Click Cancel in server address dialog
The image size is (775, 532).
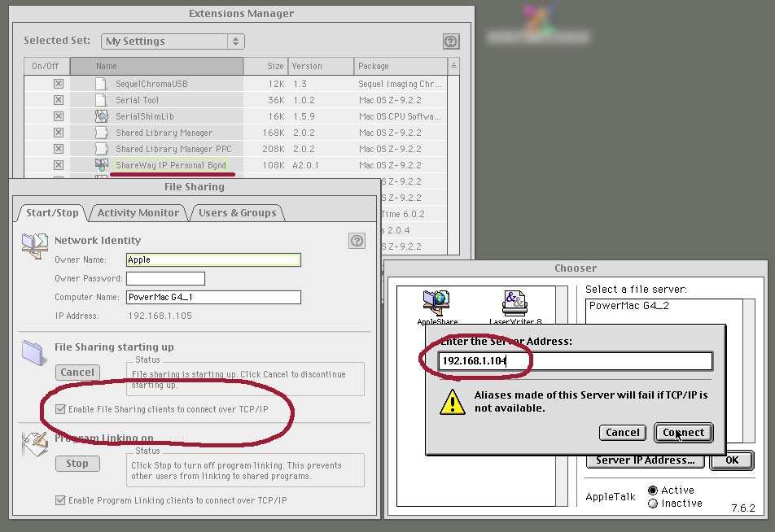(x=622, y=433)
